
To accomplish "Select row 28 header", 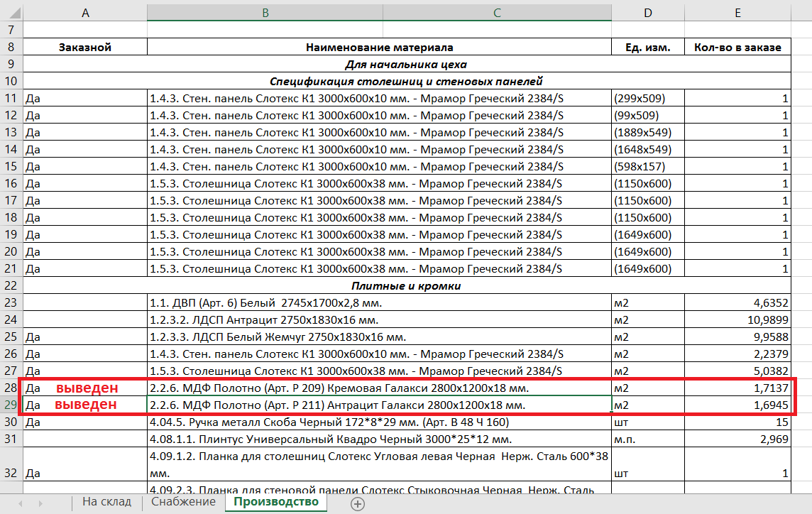I will 11,388.
